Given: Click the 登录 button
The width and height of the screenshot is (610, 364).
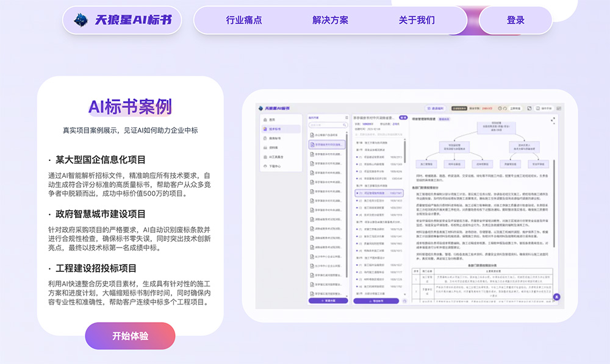Looking at the screenshot, I should [x=516, y=20].
